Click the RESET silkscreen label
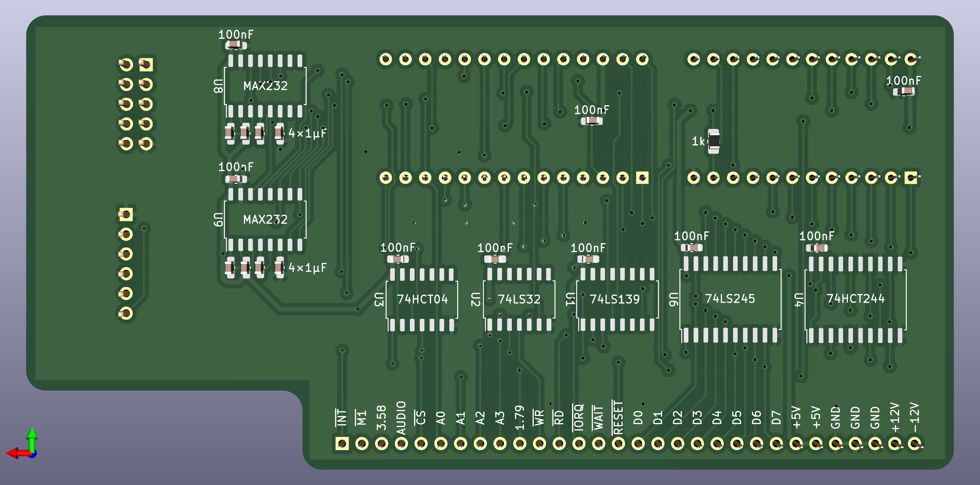 tap(618, 418)
